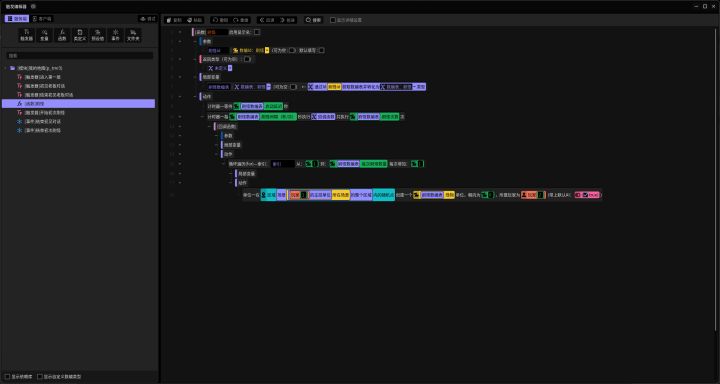Tick the parameter's default-fill (默认填写) checkbox
This screenshot has width=720, height=384.
[321, 50]
